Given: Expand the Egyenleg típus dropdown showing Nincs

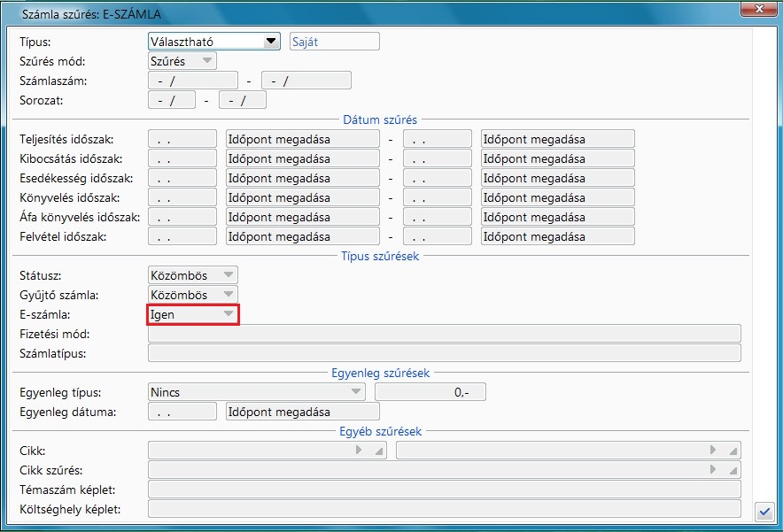Looking at the screenshot, I should coord(356,392).
